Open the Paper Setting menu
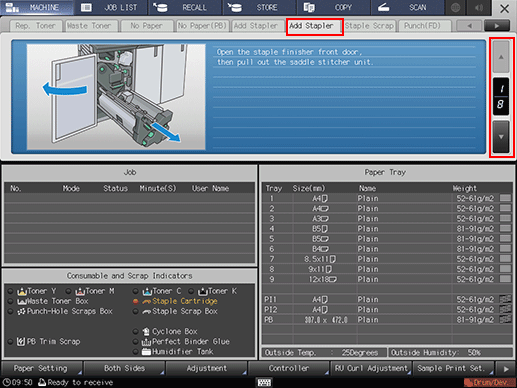 (42, 368)
